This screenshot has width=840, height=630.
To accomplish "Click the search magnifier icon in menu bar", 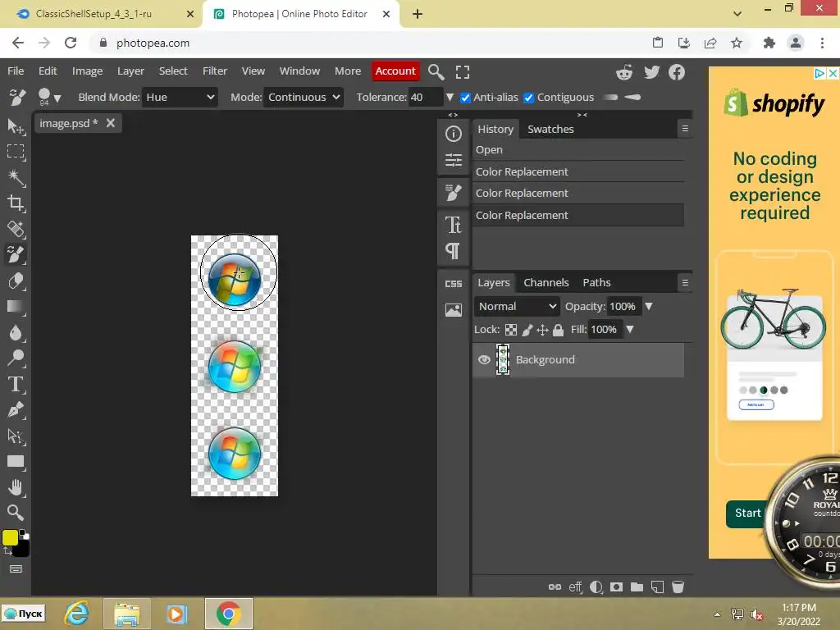I will [x=436, y=72].
